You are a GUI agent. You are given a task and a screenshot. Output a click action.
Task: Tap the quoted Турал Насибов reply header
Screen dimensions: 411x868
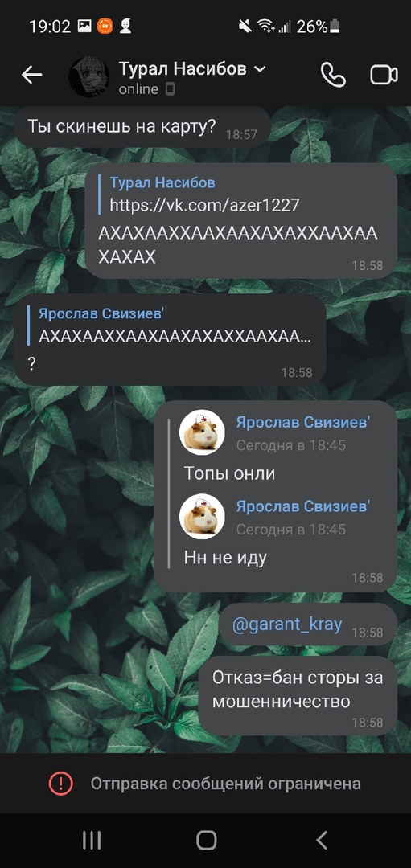click(x=162, y=182)
